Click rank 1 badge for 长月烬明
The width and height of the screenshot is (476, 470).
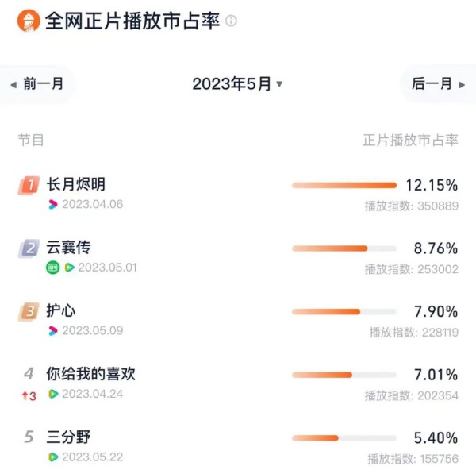click(x=29, y=185)
